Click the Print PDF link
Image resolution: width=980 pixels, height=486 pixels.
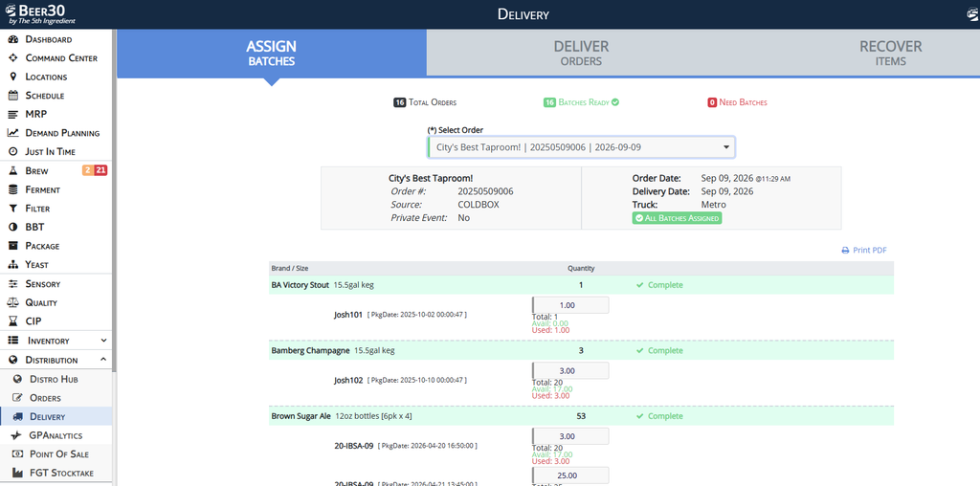pyautogui.click(x=864, y=251)
